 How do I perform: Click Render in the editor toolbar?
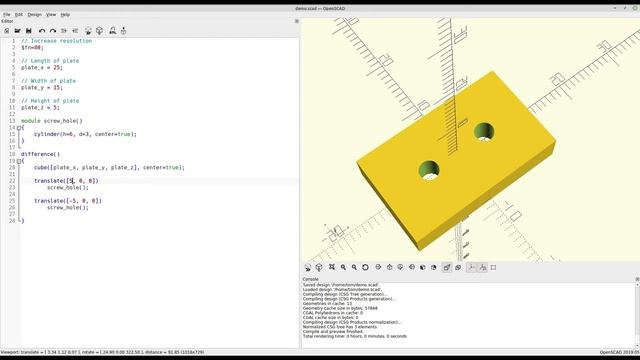[99, 31]
